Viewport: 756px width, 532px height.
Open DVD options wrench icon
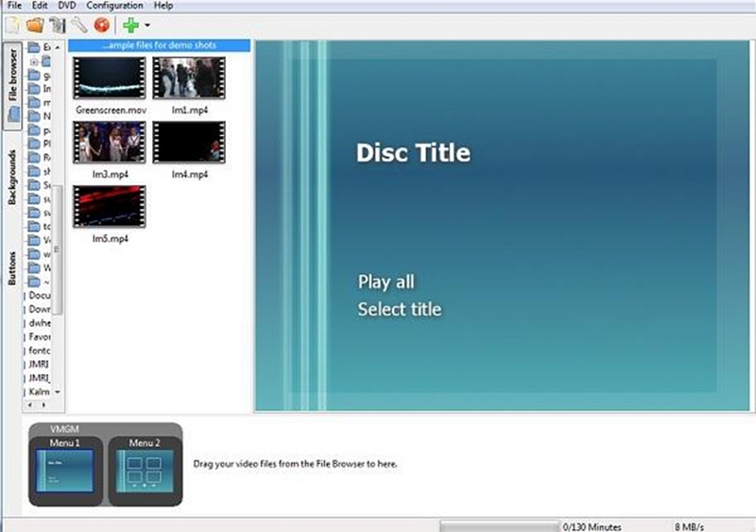click(79, 26)
